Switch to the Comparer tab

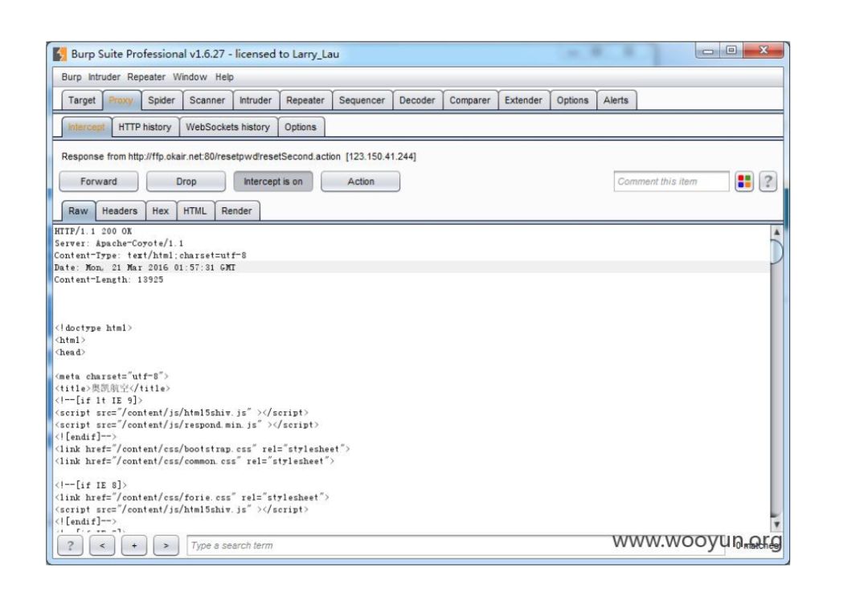pos(470,100)
